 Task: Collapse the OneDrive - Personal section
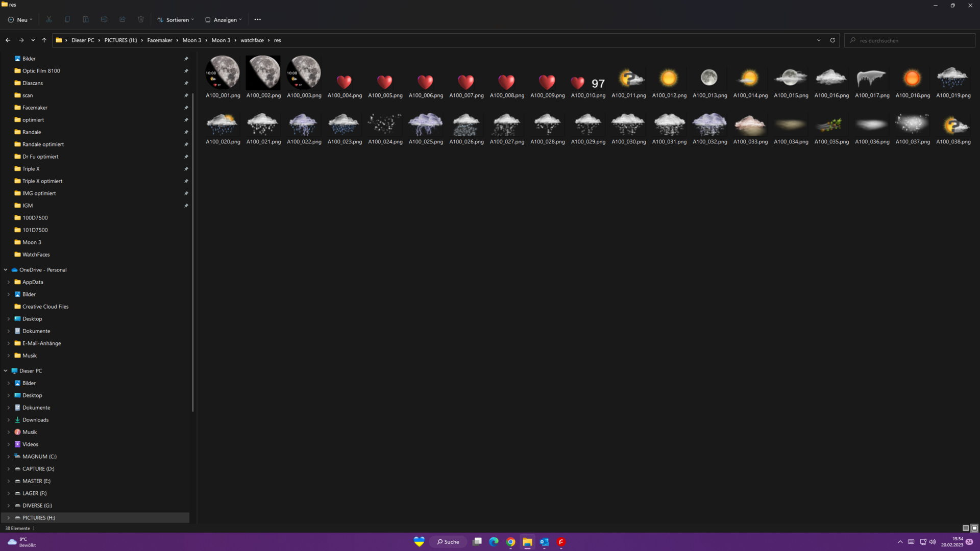click(6, 270)
